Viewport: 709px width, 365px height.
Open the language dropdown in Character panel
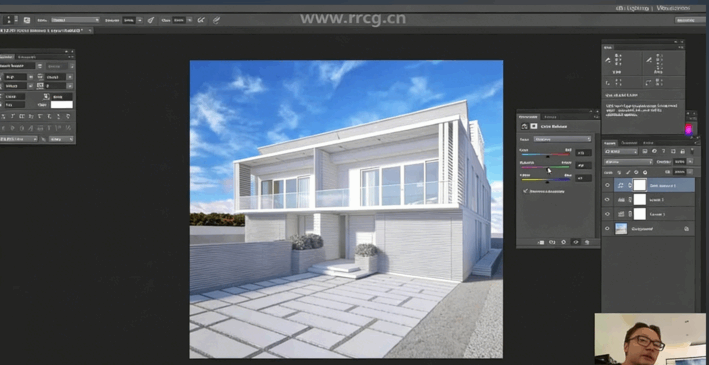pos(18,139)
